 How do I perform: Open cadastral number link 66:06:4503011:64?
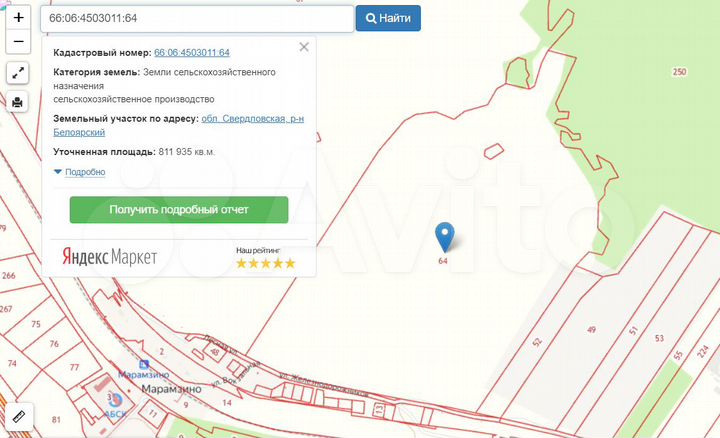pos(192,53)
